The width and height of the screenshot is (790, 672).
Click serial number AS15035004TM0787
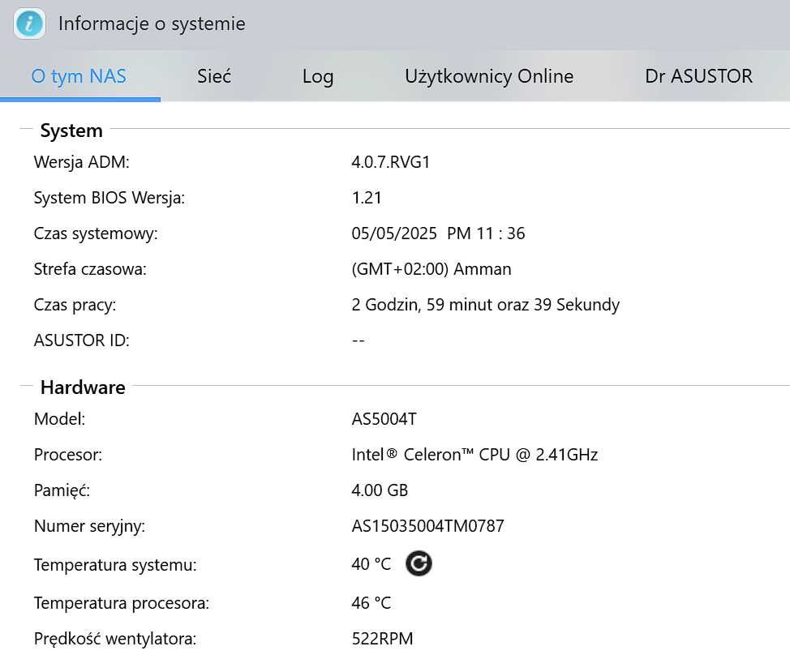(x=427, y=526)
